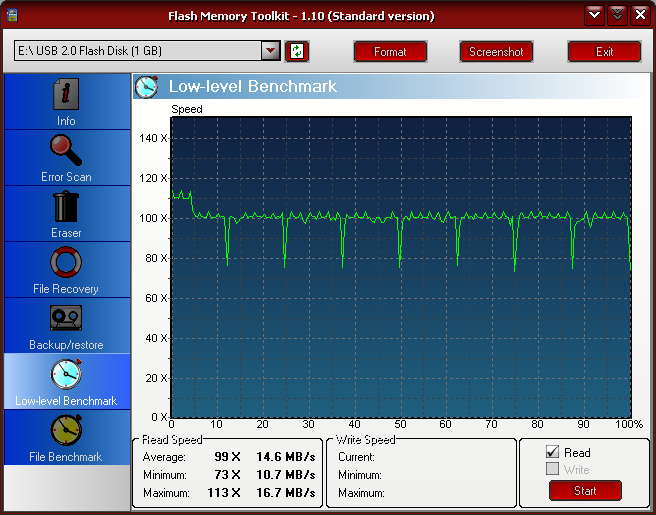
Task: Click the Low-level Benchmark header title
Action: point(253,87)
